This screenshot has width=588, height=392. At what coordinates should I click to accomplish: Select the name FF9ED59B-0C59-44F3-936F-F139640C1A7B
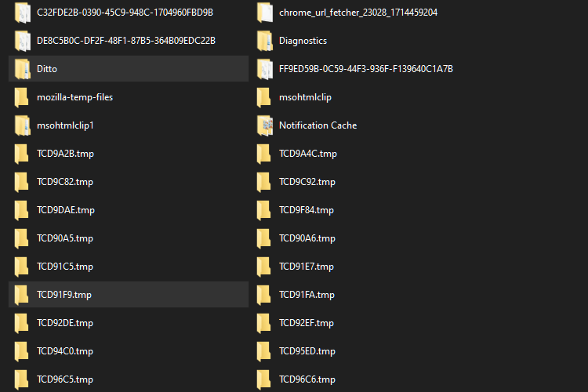click(366, 69)
